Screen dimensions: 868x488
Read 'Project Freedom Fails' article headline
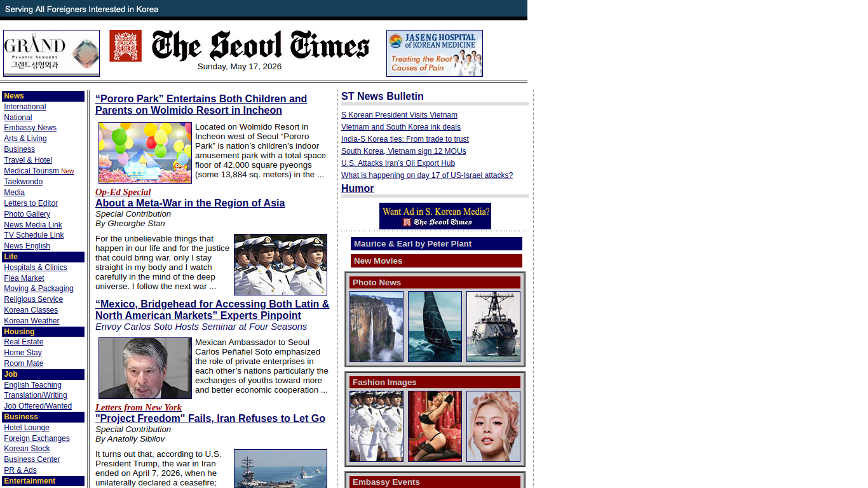tap(210, 418)
